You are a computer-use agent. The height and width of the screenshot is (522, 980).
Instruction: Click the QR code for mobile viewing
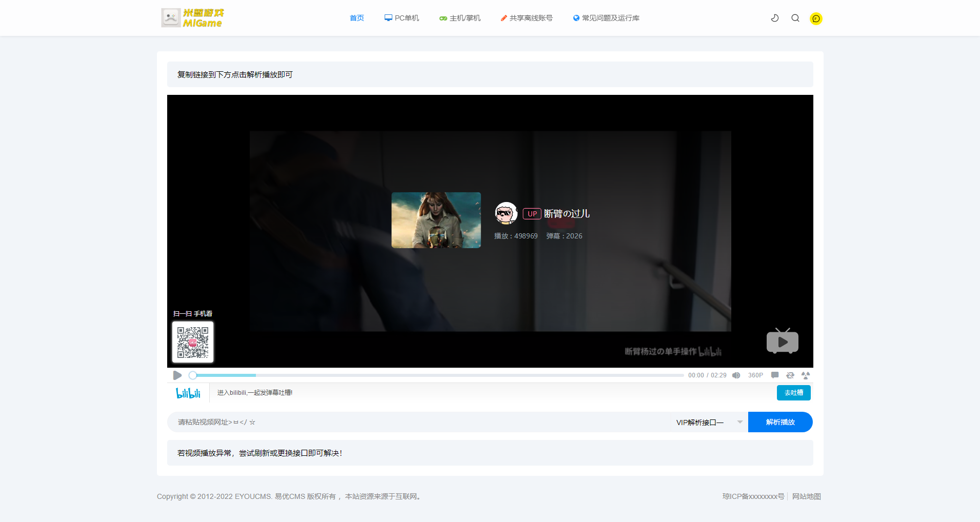coord(193,342)
